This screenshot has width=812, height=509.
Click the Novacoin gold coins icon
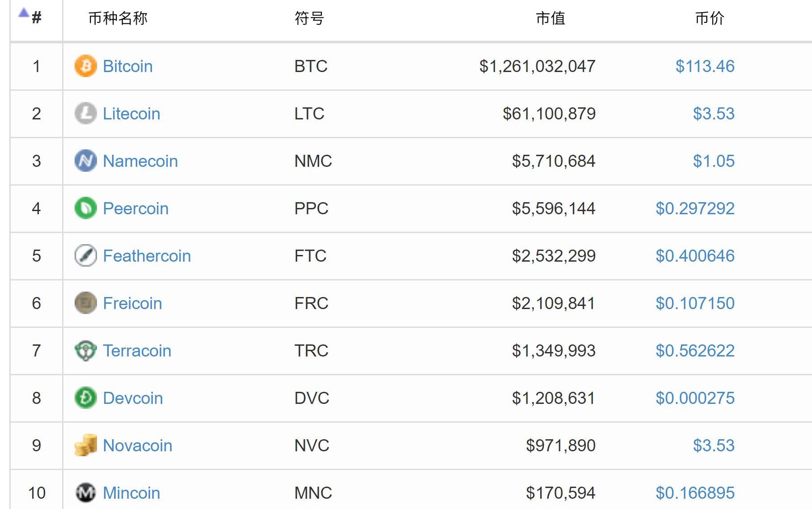pos(85,445)
